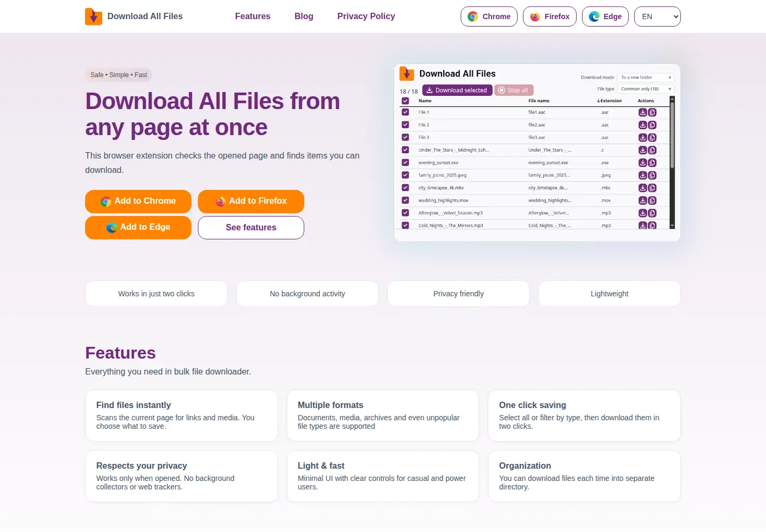Screen dimensions: 766x532
Task: Click the header Chrome button
Action: (489, 16)
